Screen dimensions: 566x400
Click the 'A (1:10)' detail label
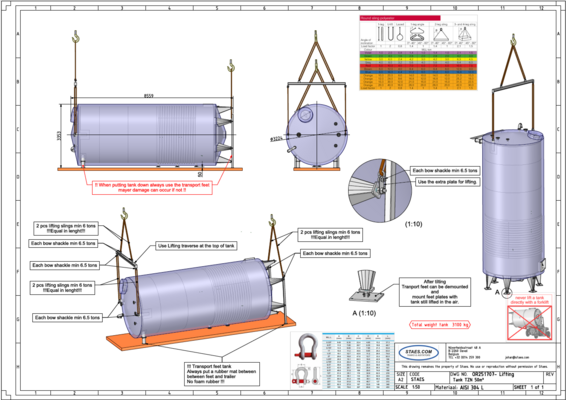pyautogui.click(x=364, y=313)
